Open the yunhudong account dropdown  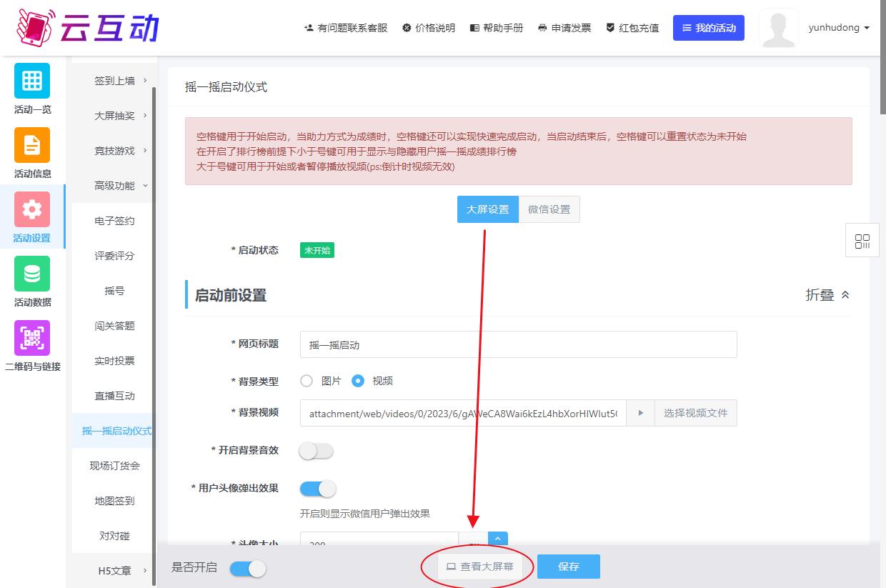[x=839, y=28]
